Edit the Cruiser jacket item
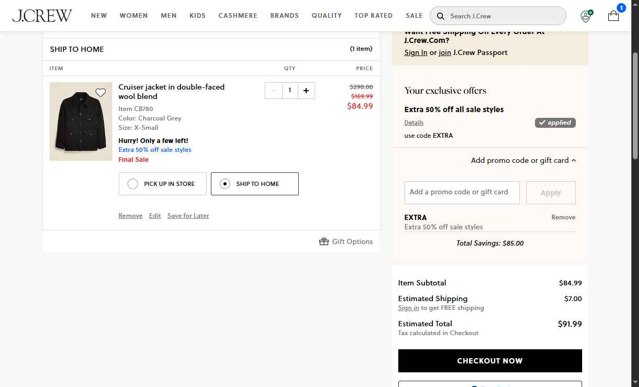The width and height of the screenshot is (639, 387). [x=155, y=215]
